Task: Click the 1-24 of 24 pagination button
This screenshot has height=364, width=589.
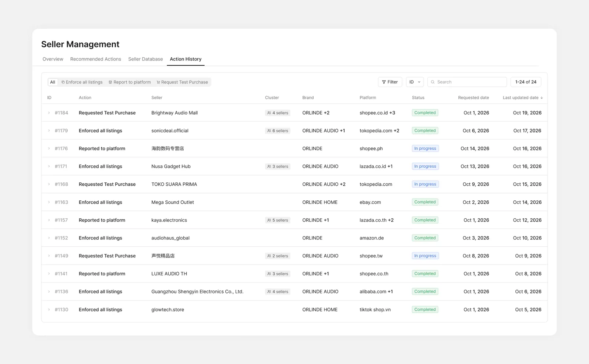Action: (x=526, y=82)
